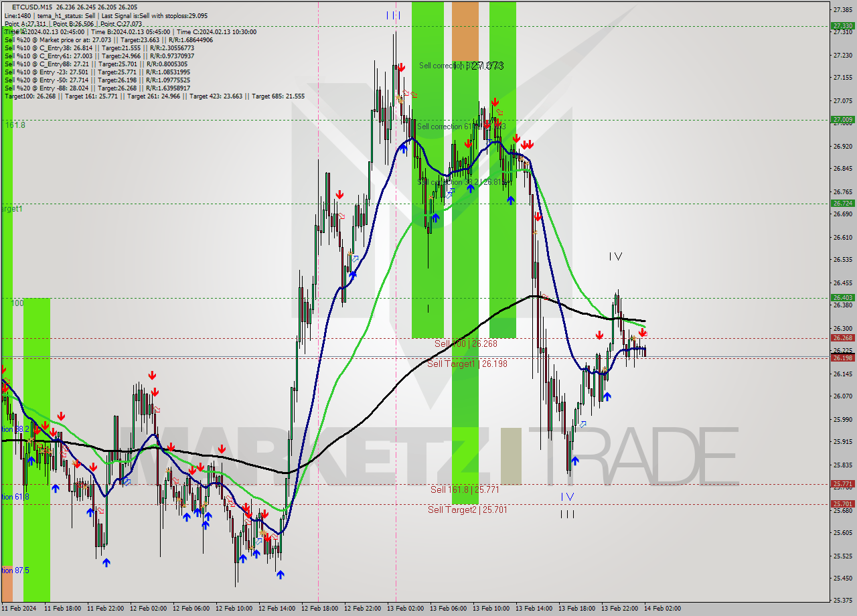This screenshot has height=616, width=857.
Task: Click the 'Sell %20 @ Market price' header line
Action: point(108,40)
